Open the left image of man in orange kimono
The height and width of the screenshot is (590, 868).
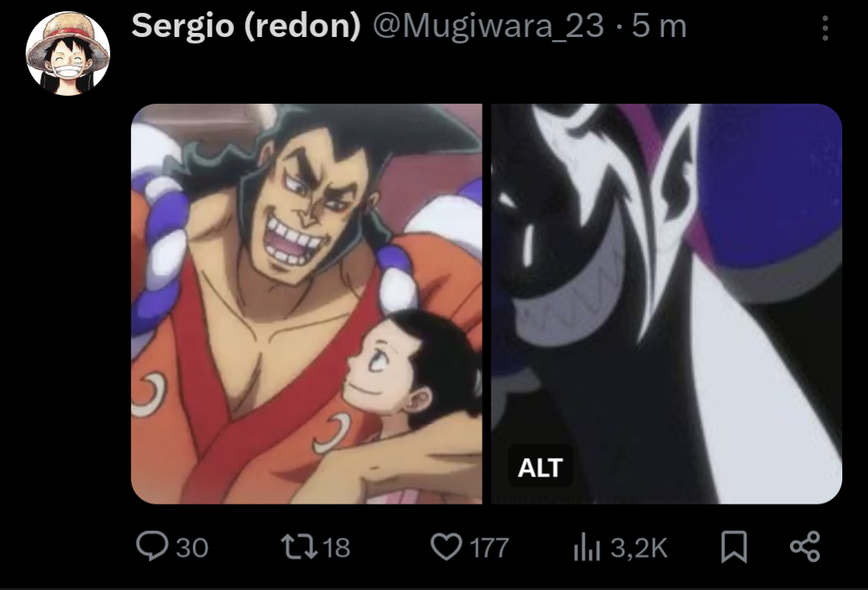coord(306,303)
